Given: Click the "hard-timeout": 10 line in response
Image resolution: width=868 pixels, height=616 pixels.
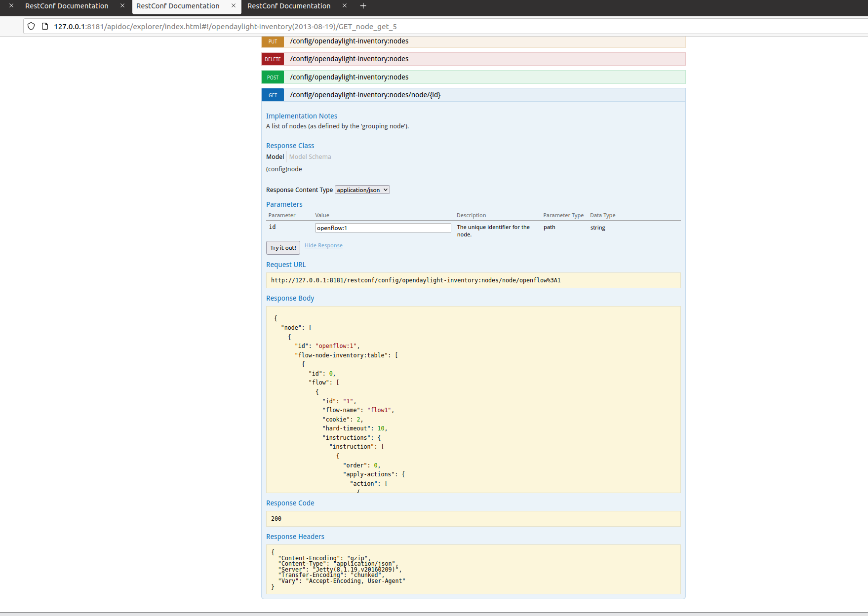Looking at the screenshot, I should coord(355,428).
